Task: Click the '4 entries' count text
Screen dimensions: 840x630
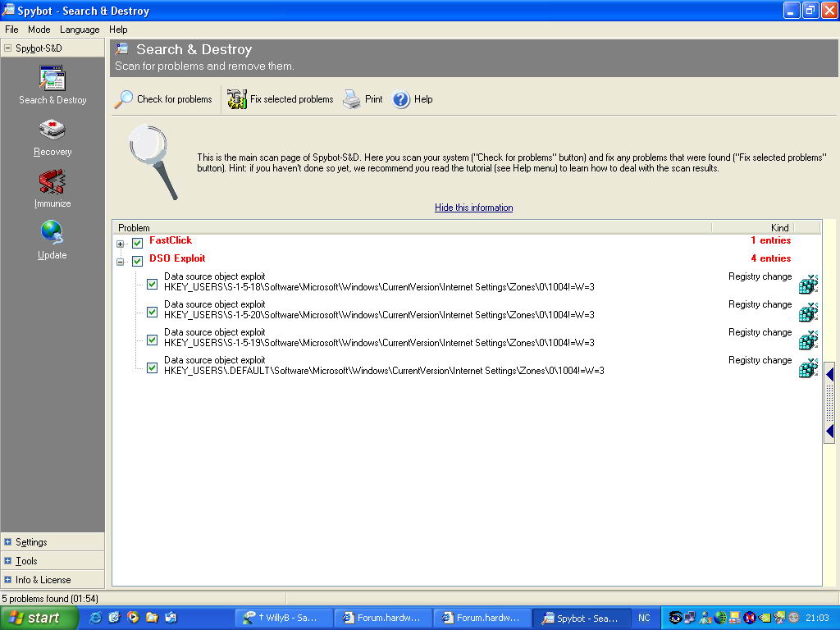Action: [x=771, y=258]
